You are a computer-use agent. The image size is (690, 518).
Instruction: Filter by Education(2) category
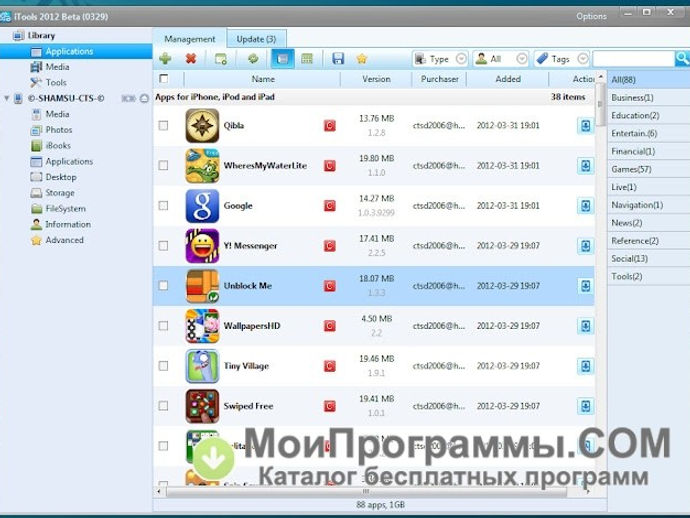pyautogui.click(x=649, y=116)
